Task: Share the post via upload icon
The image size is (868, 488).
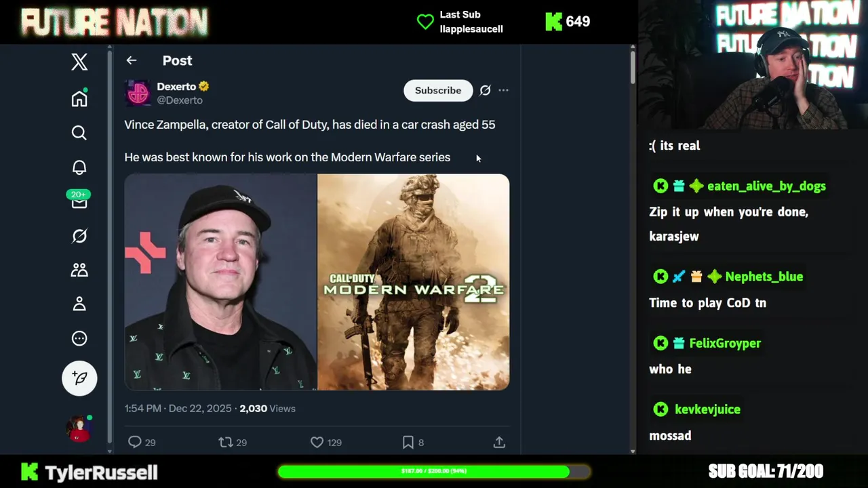Action: [x=499, y=442]
